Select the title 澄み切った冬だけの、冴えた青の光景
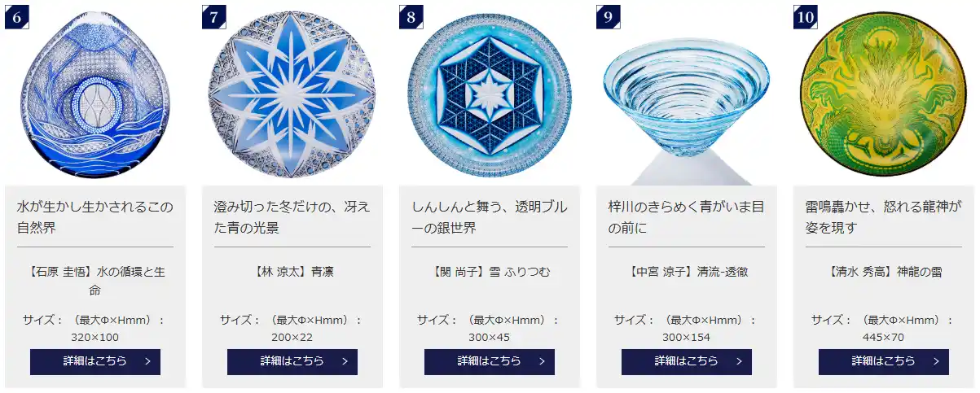 [x=292, y=217]
